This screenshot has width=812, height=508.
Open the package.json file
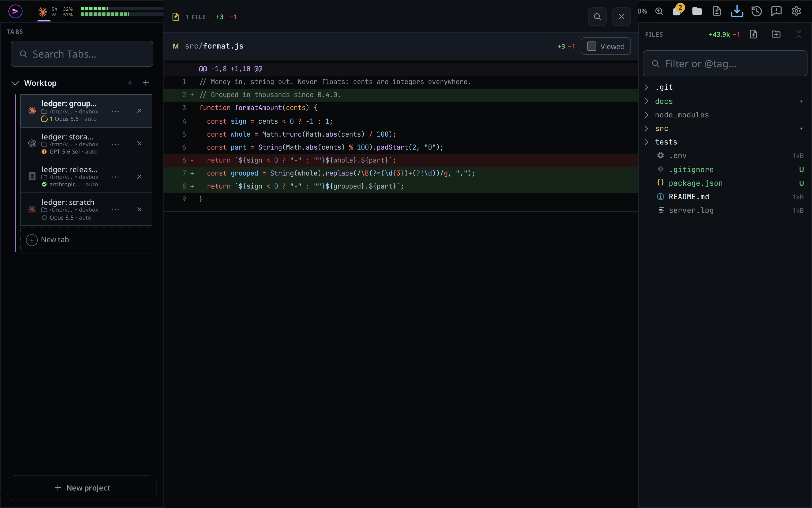725,183
